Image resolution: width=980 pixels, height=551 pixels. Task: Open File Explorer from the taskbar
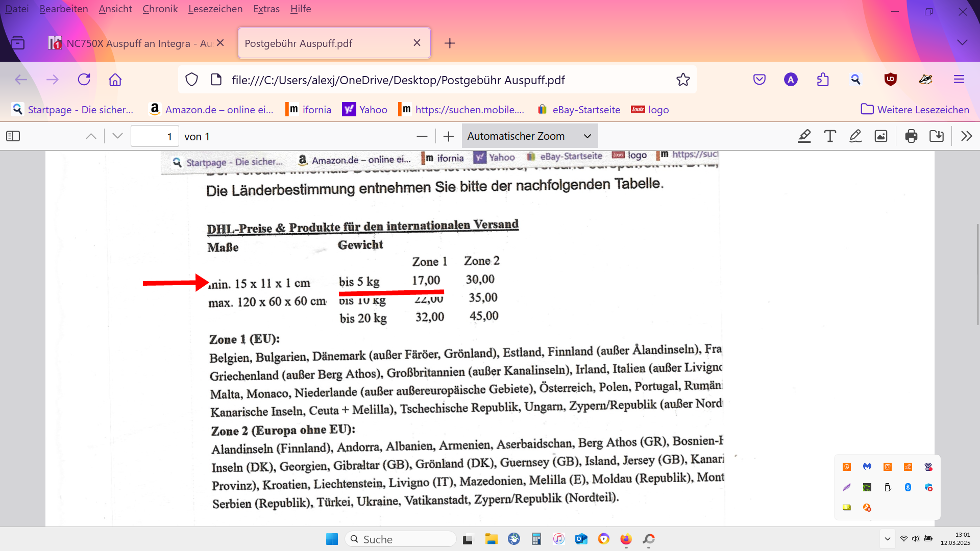(491, 539)
